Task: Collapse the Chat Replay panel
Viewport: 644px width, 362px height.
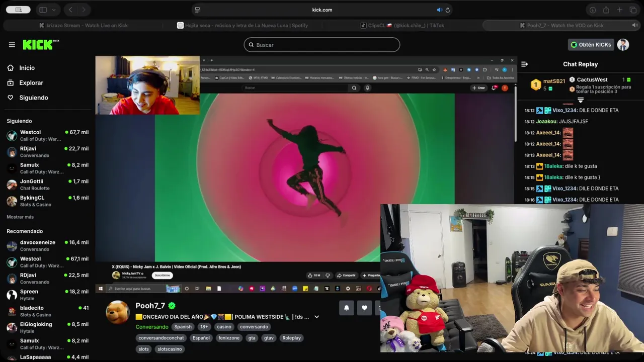Action: click(524, 64)
